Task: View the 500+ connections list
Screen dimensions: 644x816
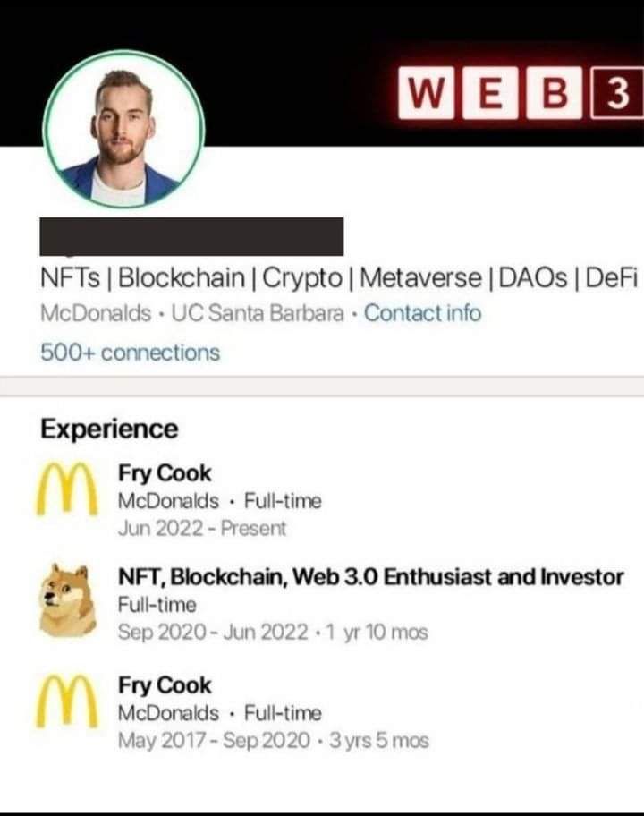Action: pyautogui.click(x=130, y=353)
